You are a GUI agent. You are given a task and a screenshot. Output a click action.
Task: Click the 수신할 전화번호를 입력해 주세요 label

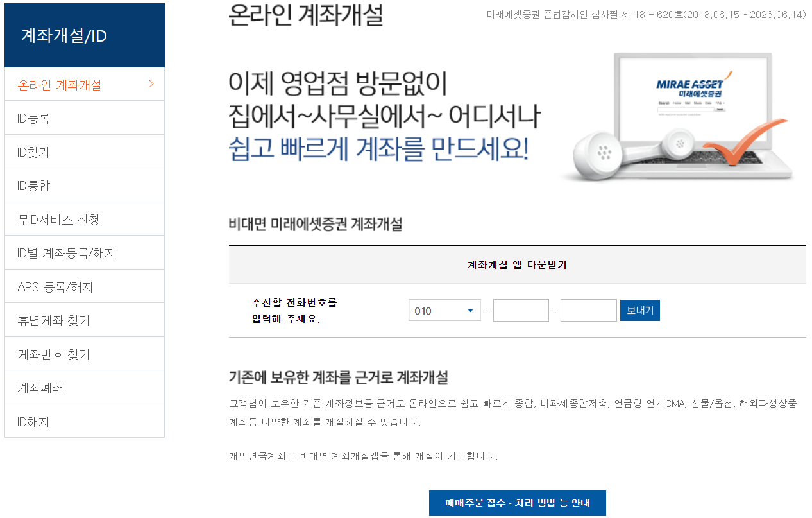click(294, 311)
